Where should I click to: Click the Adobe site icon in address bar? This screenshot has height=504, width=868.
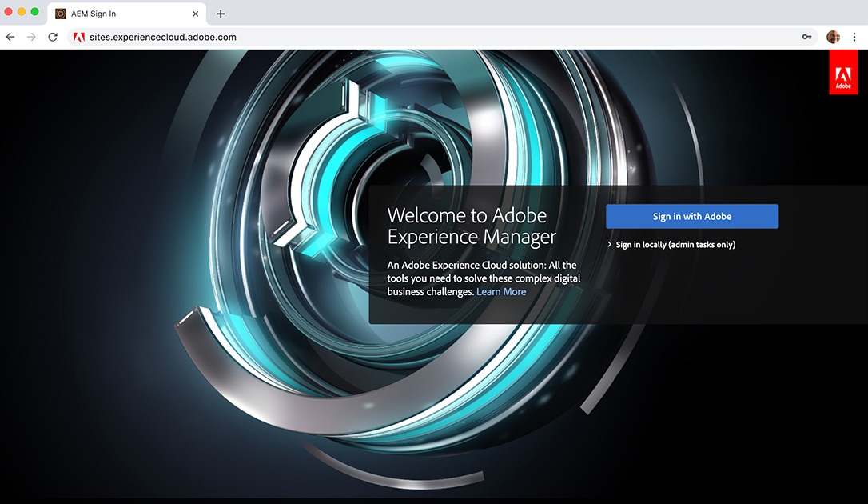pyautogui.click(x=79, y=37)
